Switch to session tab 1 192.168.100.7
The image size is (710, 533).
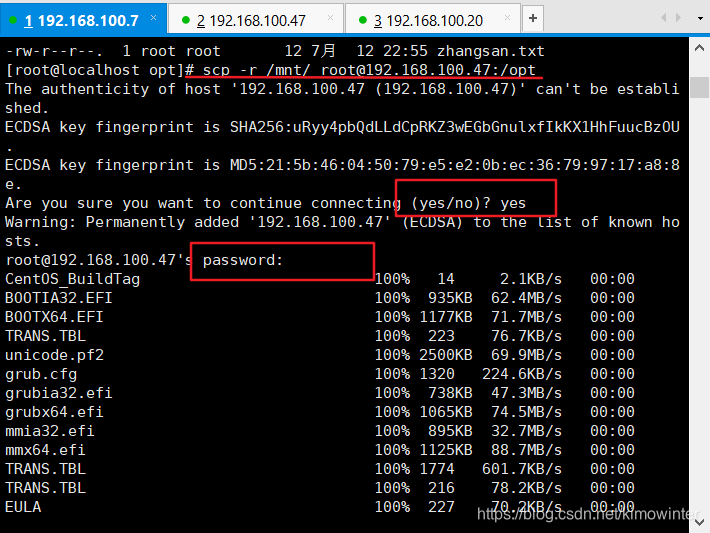point(83,19)
